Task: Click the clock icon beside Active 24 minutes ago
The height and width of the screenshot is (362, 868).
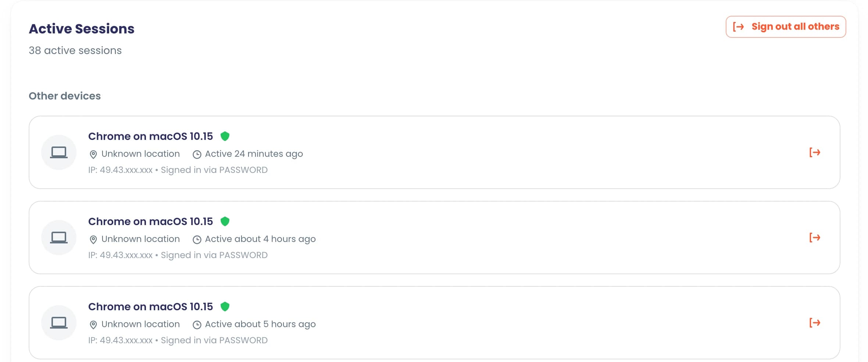Action: [197, 155]
